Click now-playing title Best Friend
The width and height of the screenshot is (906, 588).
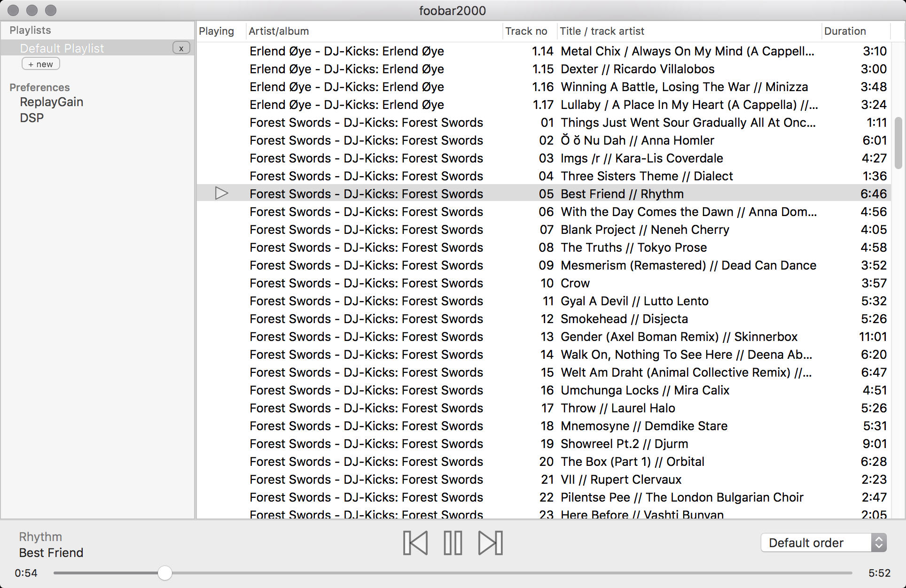51,553
